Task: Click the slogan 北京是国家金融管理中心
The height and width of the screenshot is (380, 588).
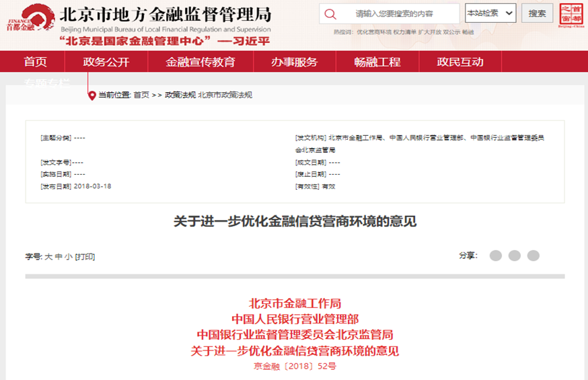Action: (x=135, y=41)
